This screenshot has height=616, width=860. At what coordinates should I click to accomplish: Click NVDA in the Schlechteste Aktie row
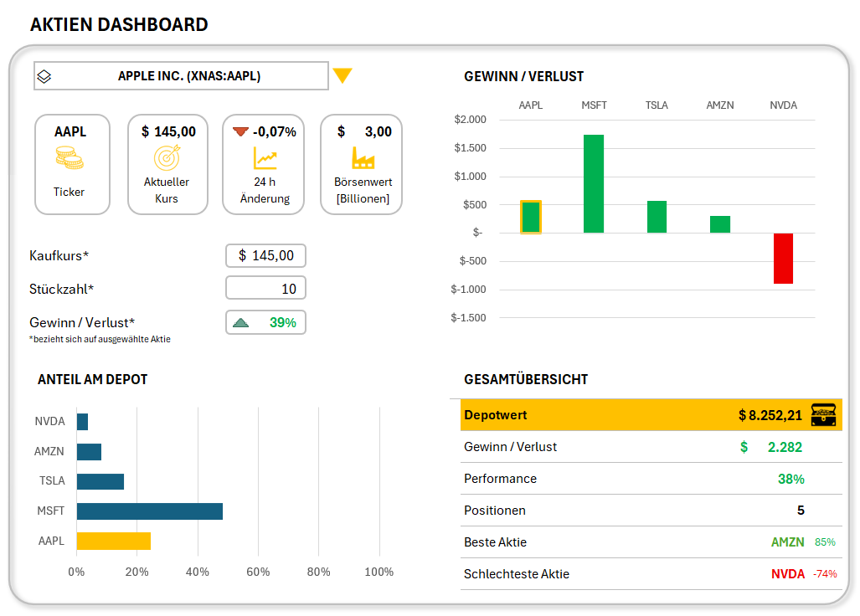tap(788, 574)
